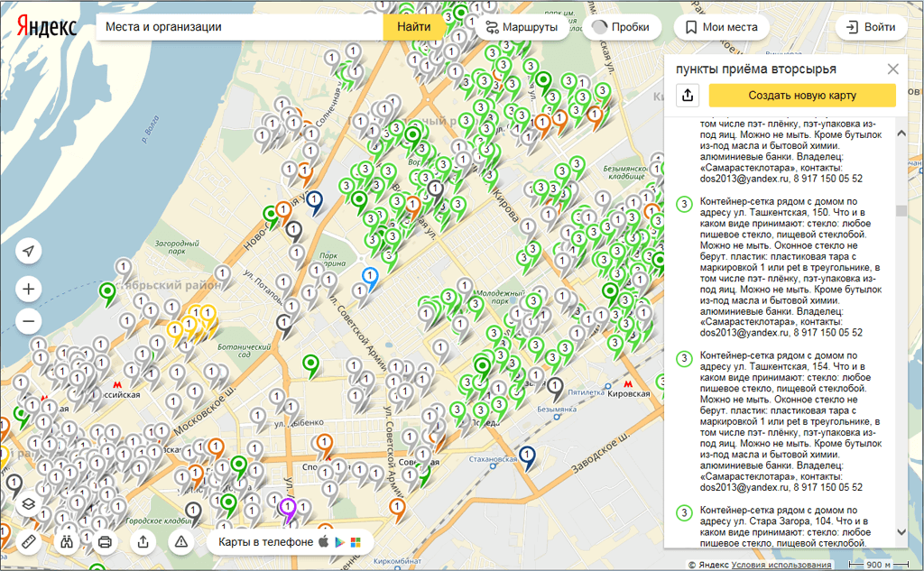Click the Места и организации search field
The height and width of the screenshot is (571, 924).
[239, 27]
